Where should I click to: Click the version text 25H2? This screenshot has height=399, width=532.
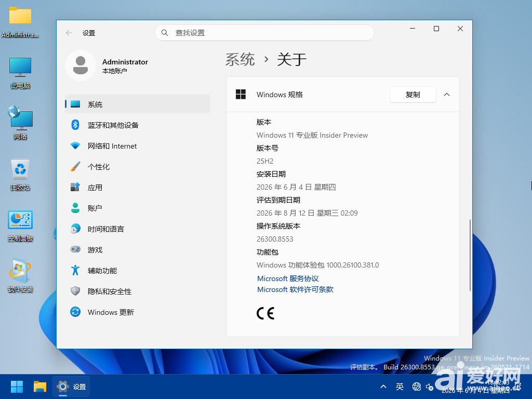pos(265,161)
